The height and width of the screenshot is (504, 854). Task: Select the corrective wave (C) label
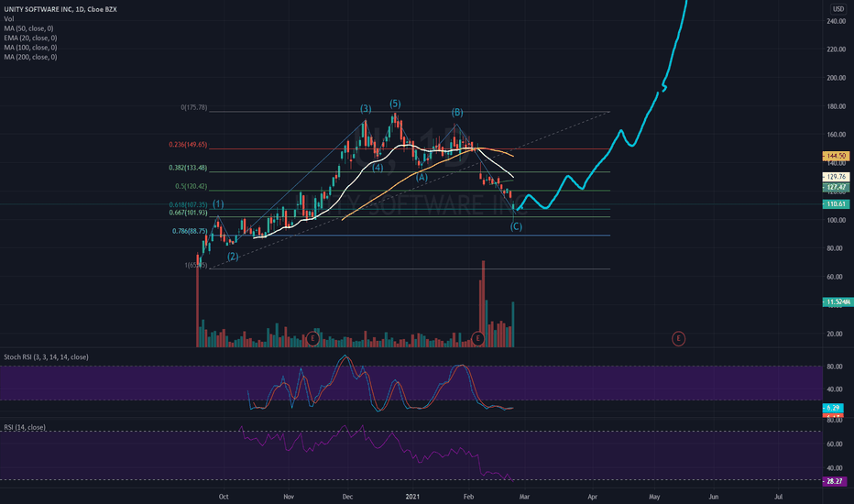click(x=516, y=226)
